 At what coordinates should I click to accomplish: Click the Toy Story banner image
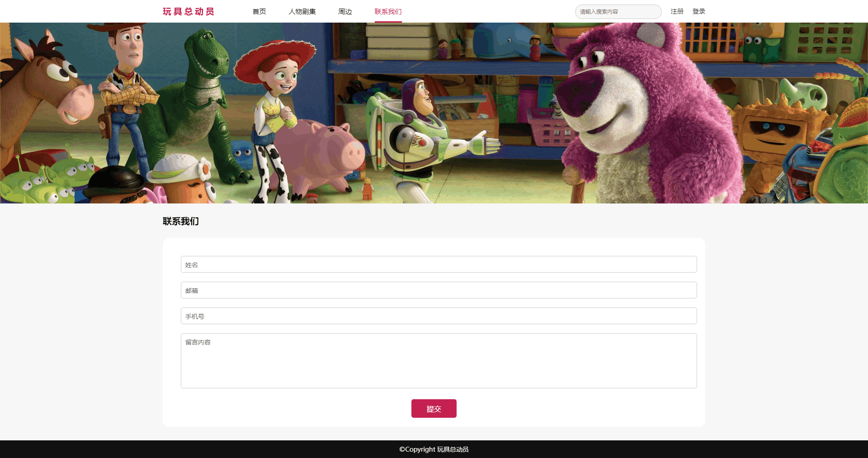434,113
